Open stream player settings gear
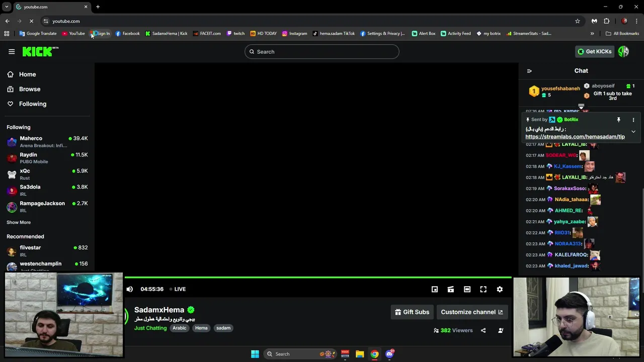 (x=500, y=289)
